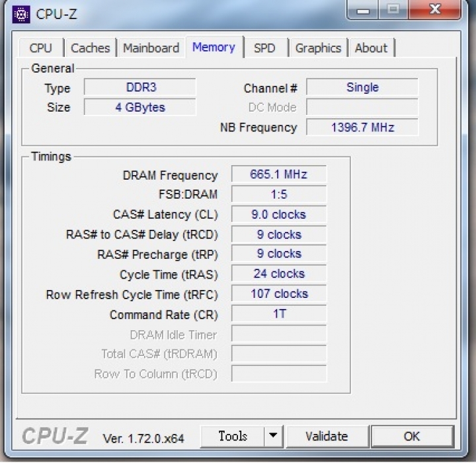Click the 1396.7 MHz NB Frequency value
Image resolution: width=476 pixels, height=463 pixels.
pos(362,127)
